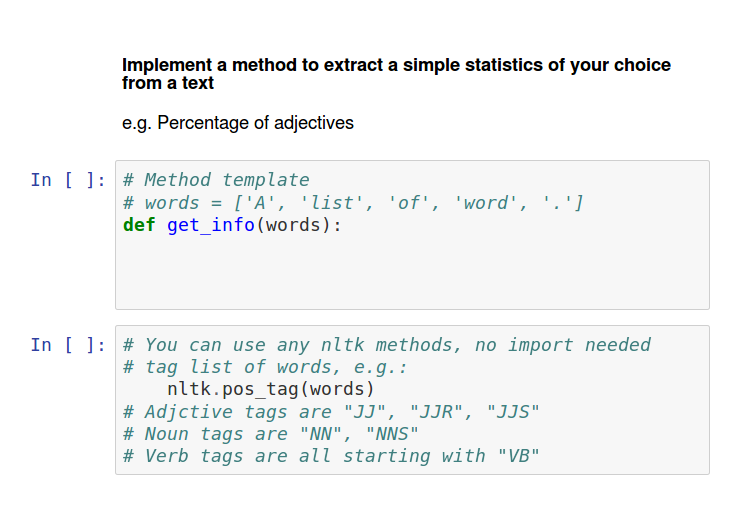Click the Adjctive tags comment line
Screen dimensions: 733x505
click(x=331, y=412)
